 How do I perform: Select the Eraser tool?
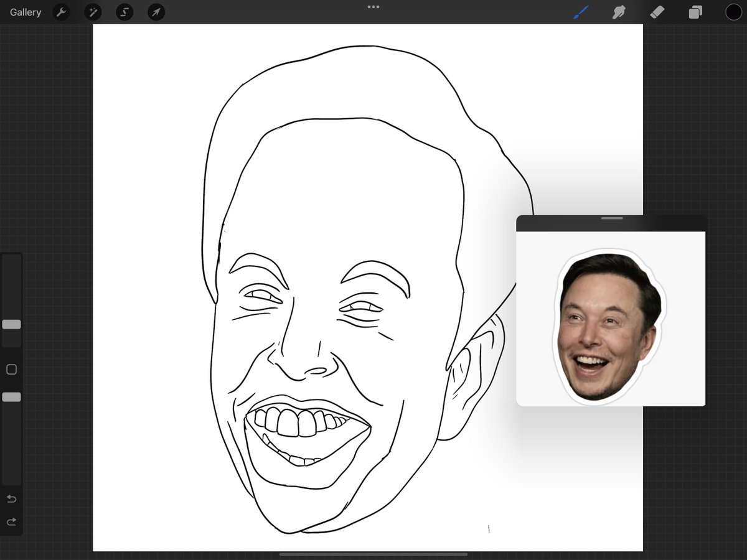(x=657, y=12)
